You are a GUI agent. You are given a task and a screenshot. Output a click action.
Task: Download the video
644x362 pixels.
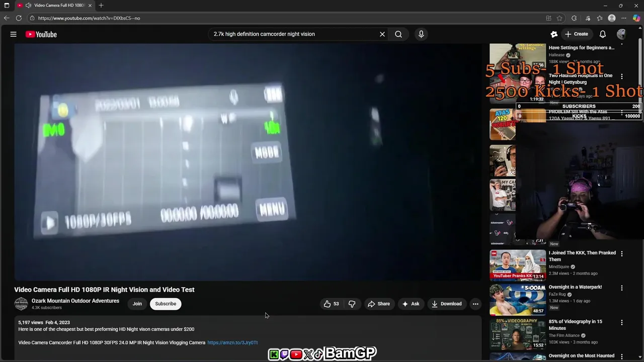[447, 304]
